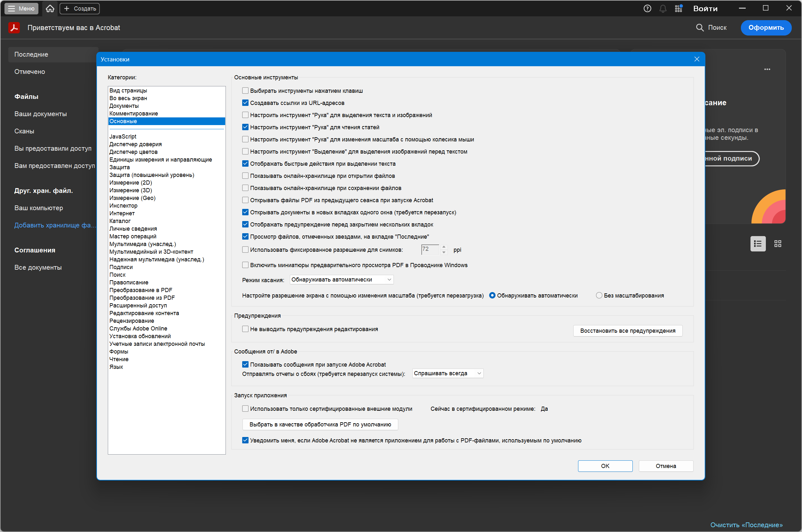Image resolution: width=802 pixels, height=532 pixels.
Task: Enable "Выбирать инструменты нажатием клавиш" checkbox
Action: [x=245, y=91]
